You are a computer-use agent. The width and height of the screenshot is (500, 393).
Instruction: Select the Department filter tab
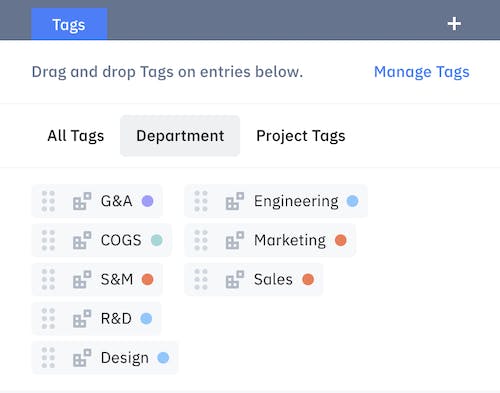[x=180, y=136]
